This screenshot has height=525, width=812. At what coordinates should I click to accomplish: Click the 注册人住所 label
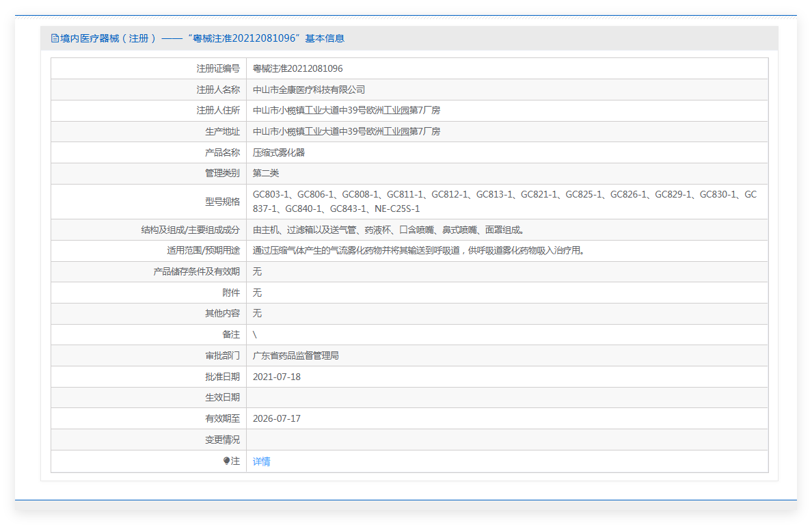tap(218, 110)
